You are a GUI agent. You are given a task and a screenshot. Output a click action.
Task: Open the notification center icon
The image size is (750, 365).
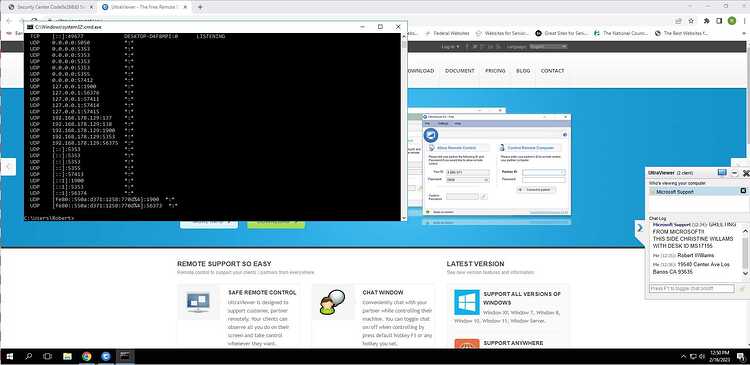click(740, 356)
